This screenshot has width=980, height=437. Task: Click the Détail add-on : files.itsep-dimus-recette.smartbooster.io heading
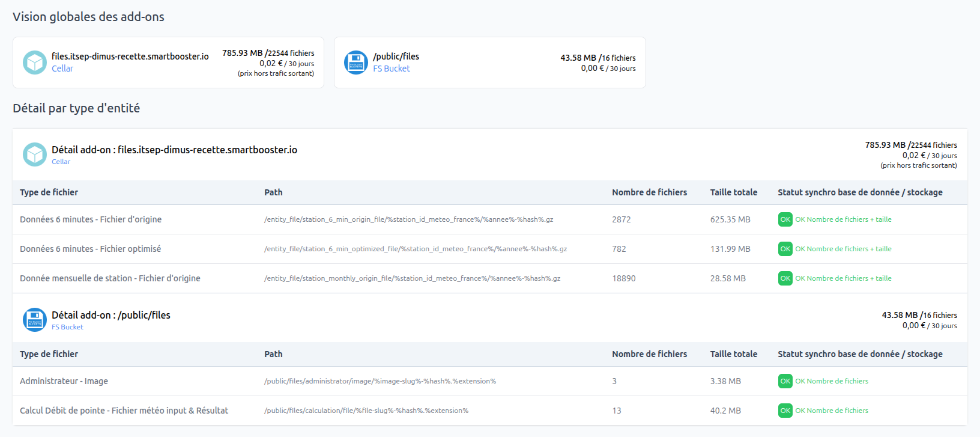click(174, 150)
